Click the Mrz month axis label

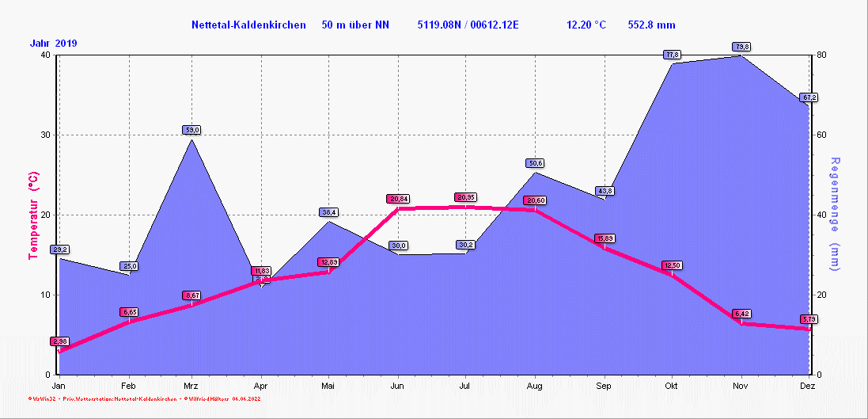[191, 385]
